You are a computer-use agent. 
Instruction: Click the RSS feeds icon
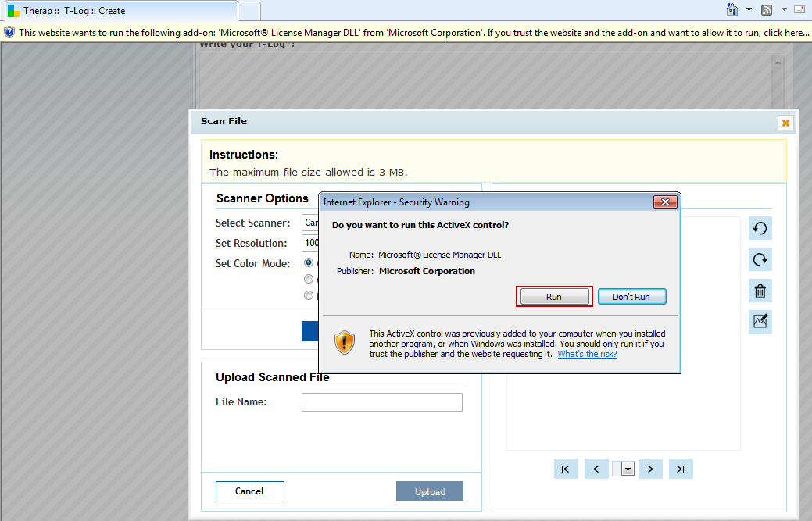(767, 9)
